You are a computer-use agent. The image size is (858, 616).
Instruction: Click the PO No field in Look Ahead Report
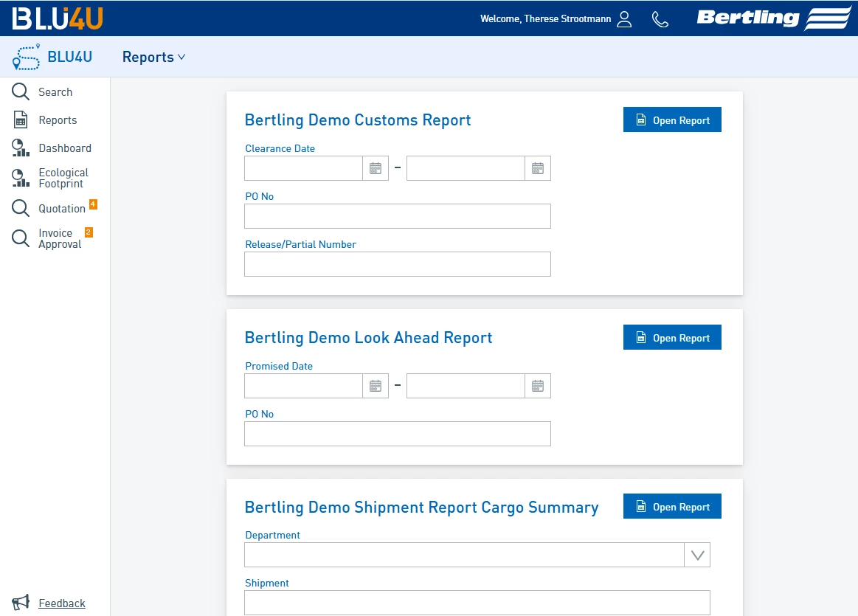pyautogui.click(x=398, y=434)
